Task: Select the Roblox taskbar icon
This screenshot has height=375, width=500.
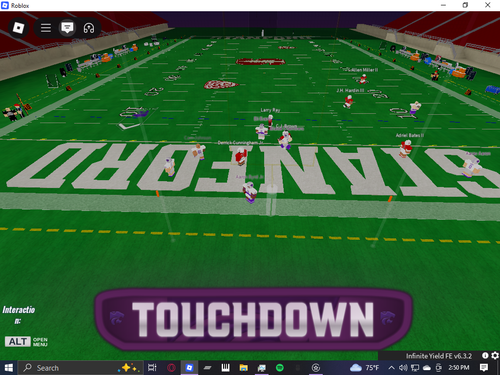Action: point(189,368)
